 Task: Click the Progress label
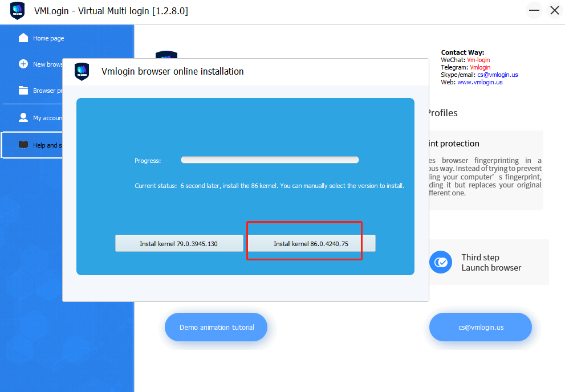pyautogui.click(x=148, y=161)
